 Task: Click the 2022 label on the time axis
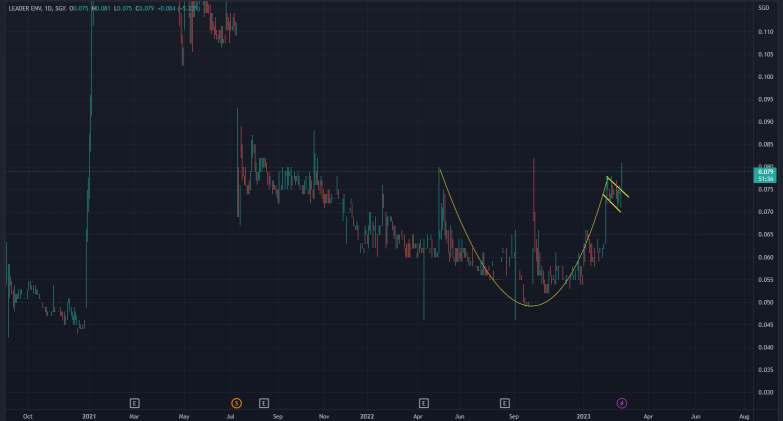click(367, 414)
